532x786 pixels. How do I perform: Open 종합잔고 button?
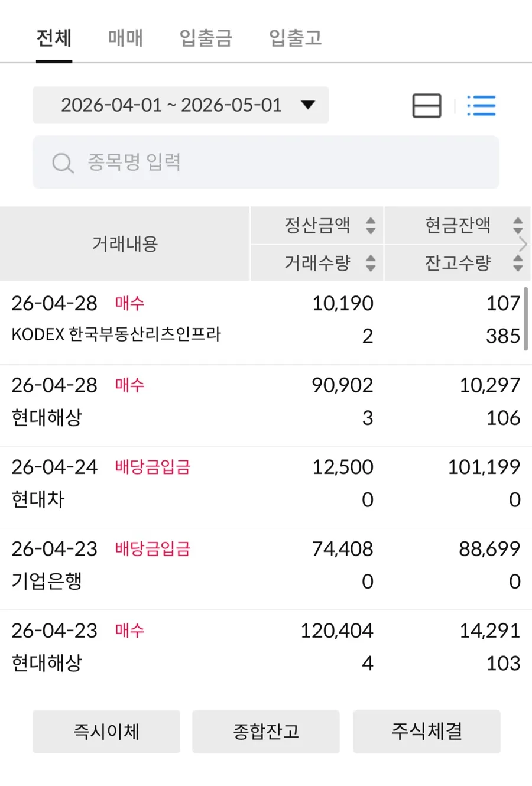click(x=266, y=732)
